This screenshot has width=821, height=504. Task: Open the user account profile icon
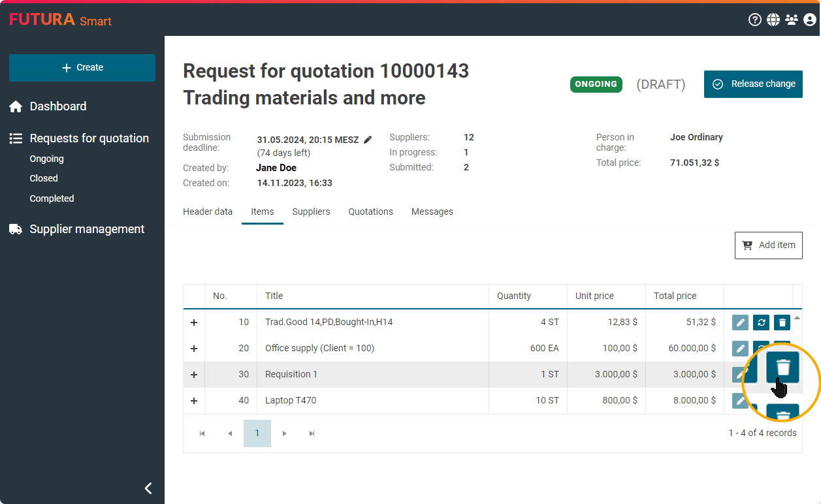[810, 20]
